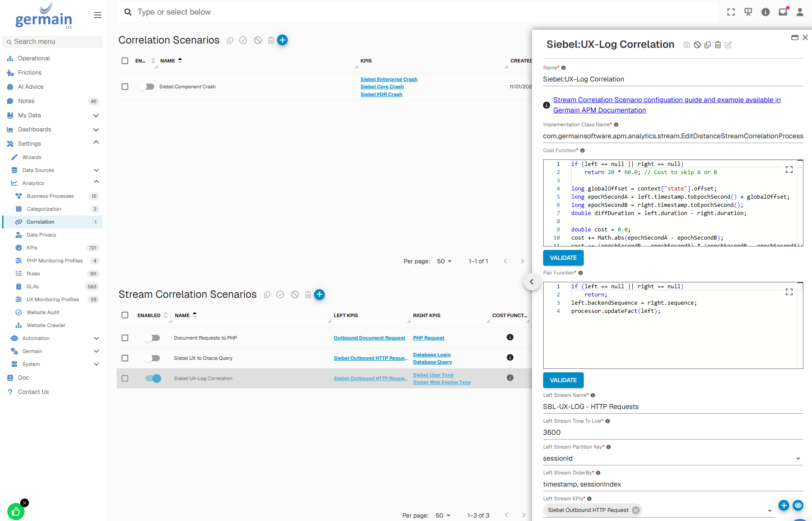Image resolution: width=812 pixels, height=521 pixels.
Task: Change per page count for Stream Correlation Scenarios
Action: pos(443,515)
